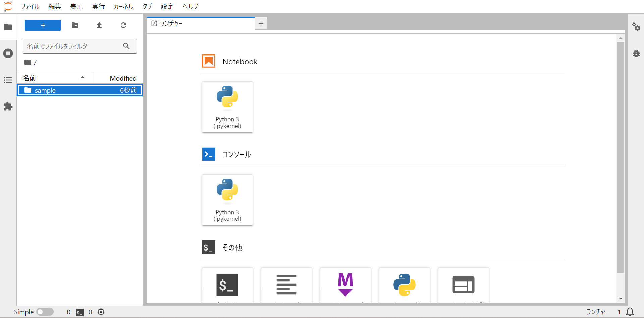The image size is (644, 318).
Task: Open the running kernels and terminals panel
Action: tap(8, 53)
